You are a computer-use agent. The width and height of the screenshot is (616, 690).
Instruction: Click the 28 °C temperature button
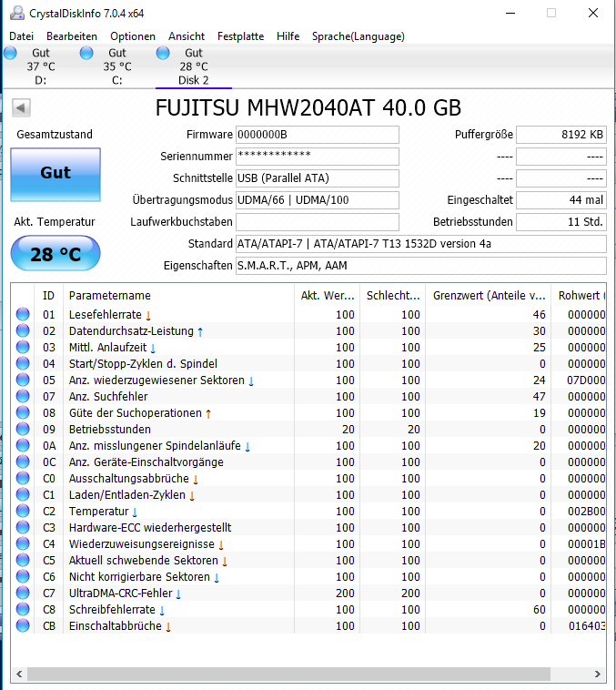(56, 253)
